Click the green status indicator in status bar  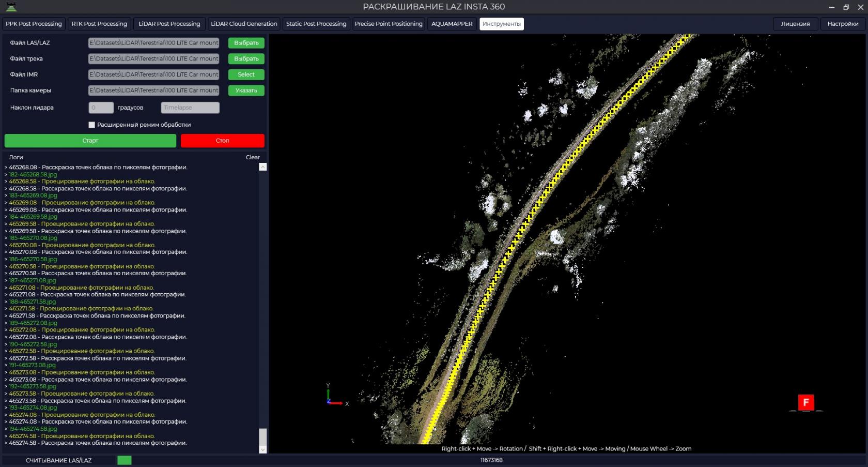pyautogui.click(x=124, y=460)
